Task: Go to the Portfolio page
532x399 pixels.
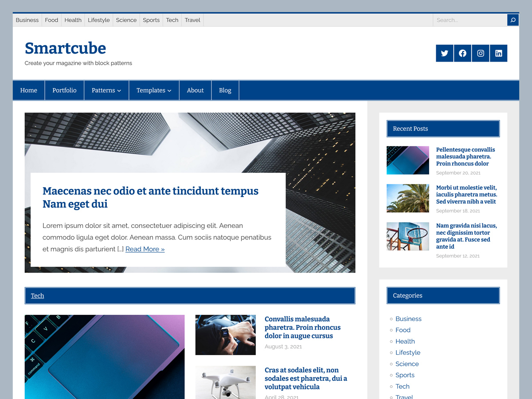Action: 64,90
